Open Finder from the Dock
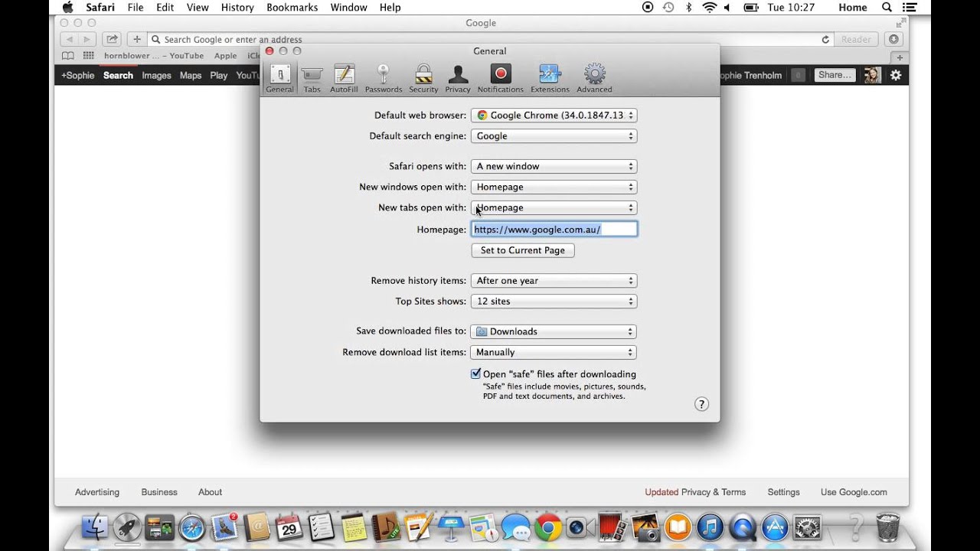The height and width of the screenshot is (551, 980). [x=96, y=526]
